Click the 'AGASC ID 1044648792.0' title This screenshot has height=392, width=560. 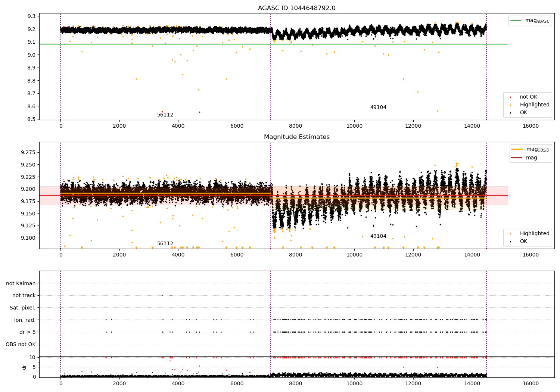(x=297, y=8)
